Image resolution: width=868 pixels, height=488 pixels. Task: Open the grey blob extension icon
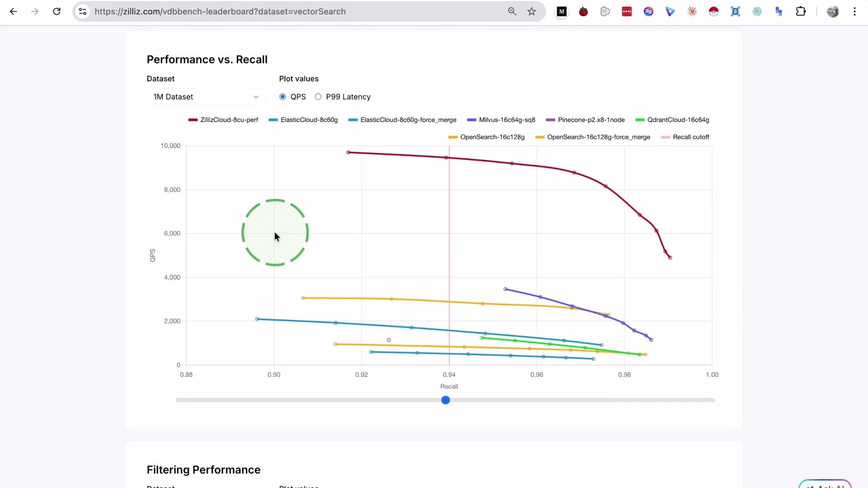point(605,12)
